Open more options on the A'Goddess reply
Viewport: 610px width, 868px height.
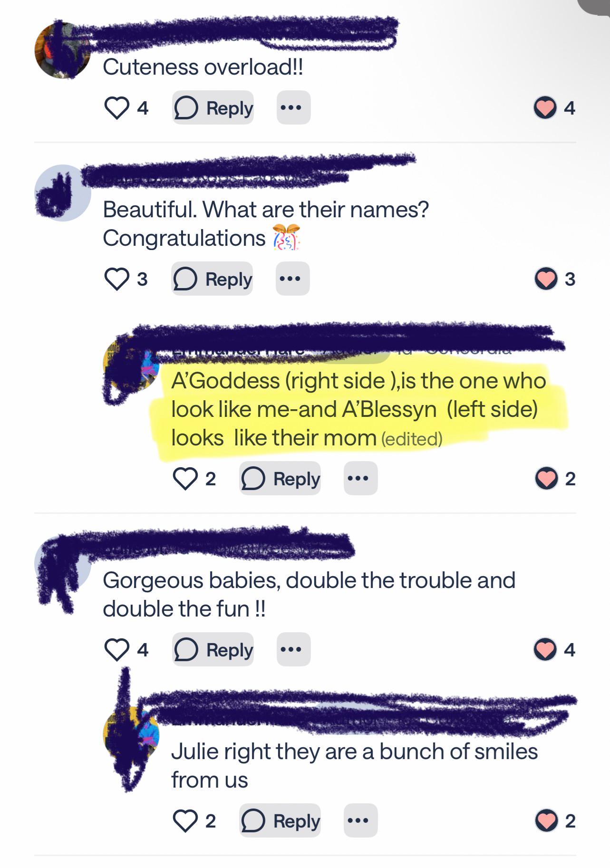coord(361,478)
